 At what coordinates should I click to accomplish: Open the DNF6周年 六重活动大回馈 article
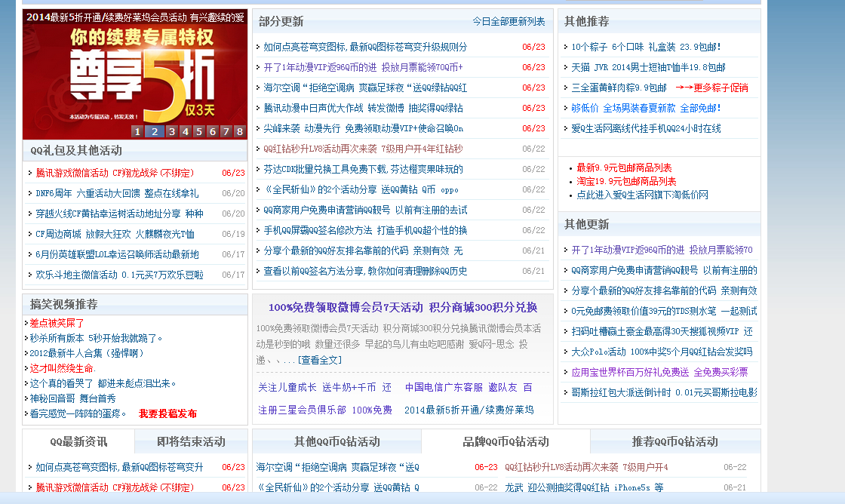pyautogui.click(x=117, y=193)
